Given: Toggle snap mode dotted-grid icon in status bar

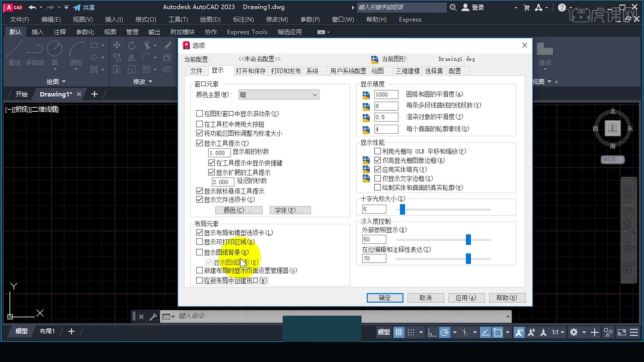Looking at the screenshot, I should click(x=411, y=332).
